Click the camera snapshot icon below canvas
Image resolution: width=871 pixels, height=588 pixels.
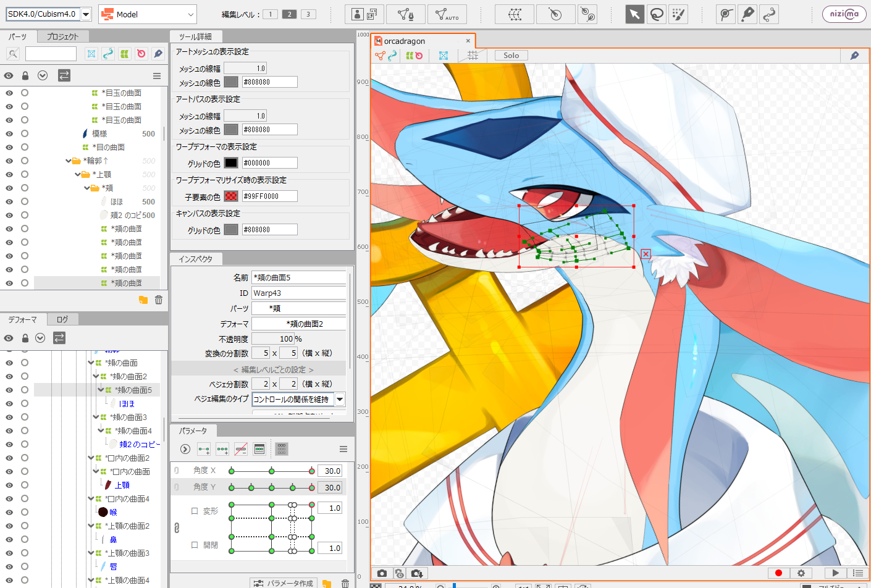[x=382, y=573]
